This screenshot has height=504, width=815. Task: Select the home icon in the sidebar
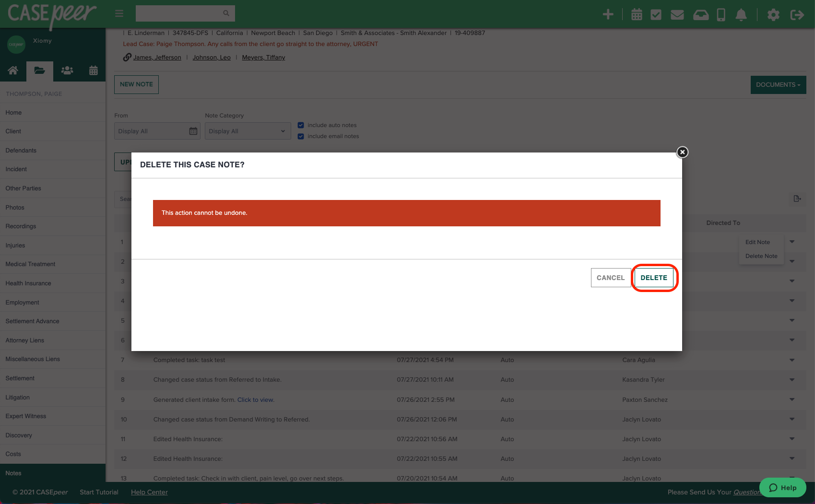click(x=13, y=70)
